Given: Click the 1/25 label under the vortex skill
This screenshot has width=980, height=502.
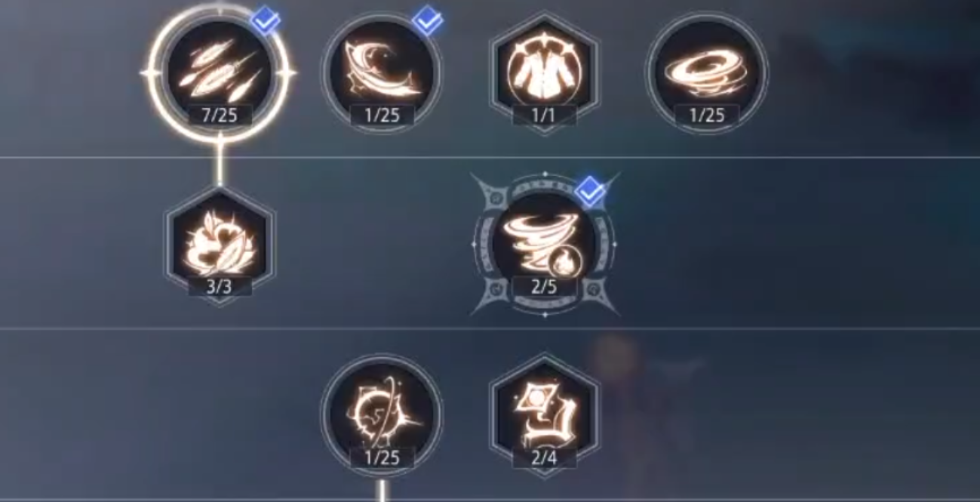Looking at the screenshot, I should point(707,115).
